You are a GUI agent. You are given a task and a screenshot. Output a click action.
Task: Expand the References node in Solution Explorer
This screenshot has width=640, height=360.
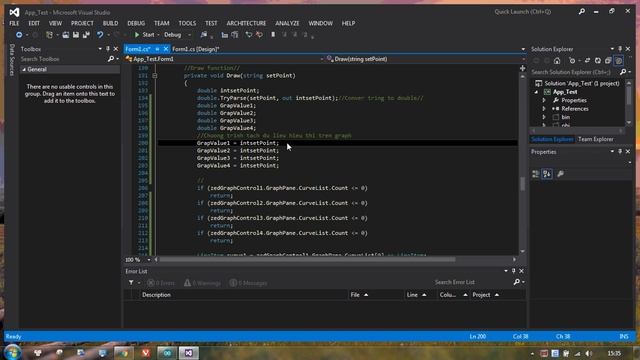tap(544, 109)
